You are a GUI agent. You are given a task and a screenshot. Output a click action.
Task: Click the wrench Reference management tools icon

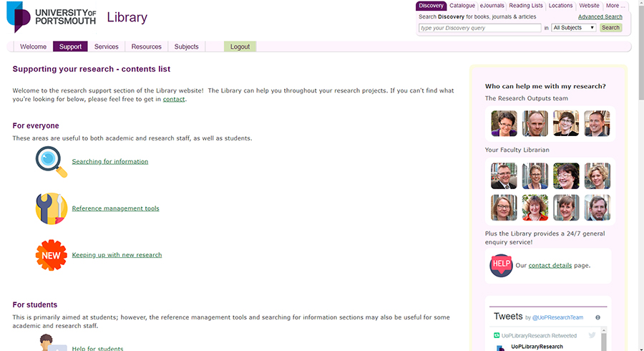pyautogui.click(x=51, y=208)
